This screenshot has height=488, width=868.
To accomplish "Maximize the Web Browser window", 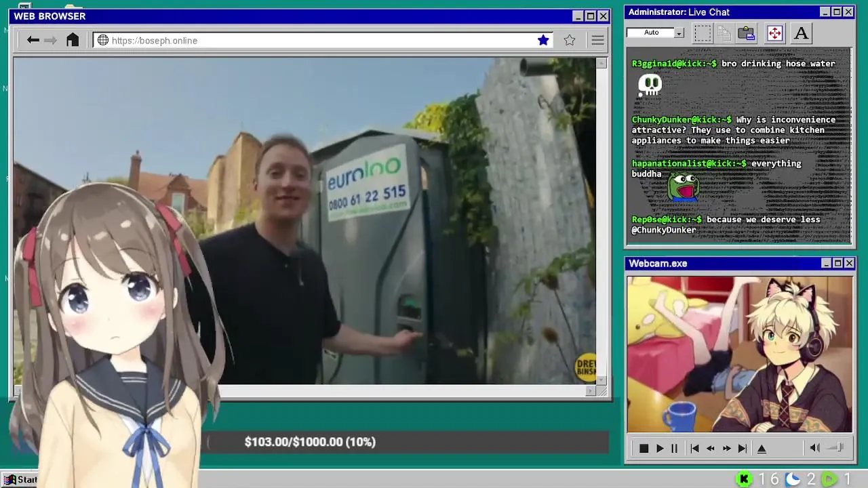I will tap(590, 16).
